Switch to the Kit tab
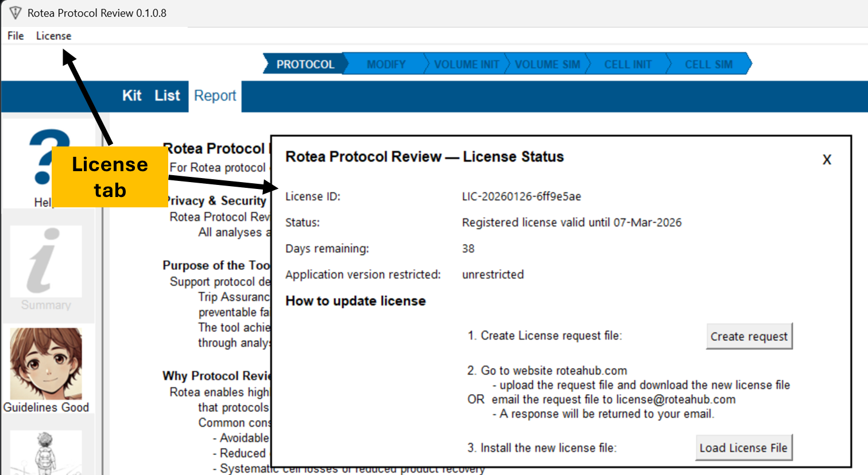The width and height of the screenshot is (868, 475). click(x=131, y=96)
